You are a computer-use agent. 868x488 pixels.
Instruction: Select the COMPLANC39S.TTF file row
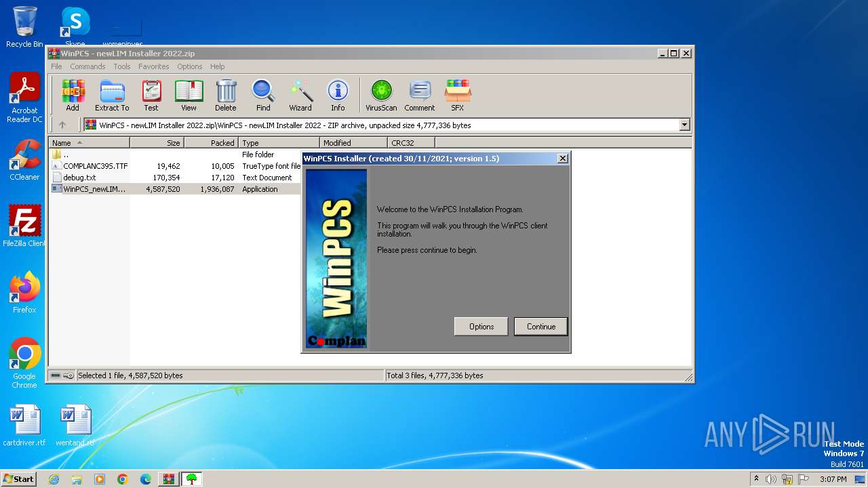click(176, 166)
